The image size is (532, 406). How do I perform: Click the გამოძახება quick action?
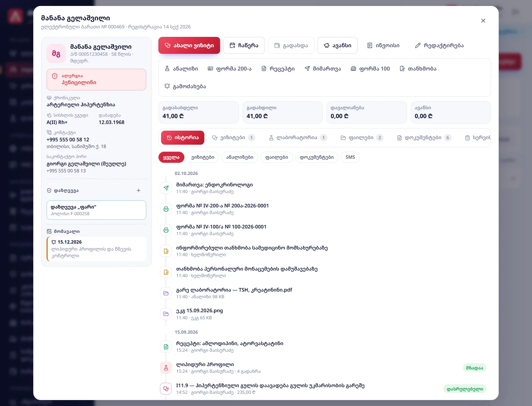tap(185, 86)
